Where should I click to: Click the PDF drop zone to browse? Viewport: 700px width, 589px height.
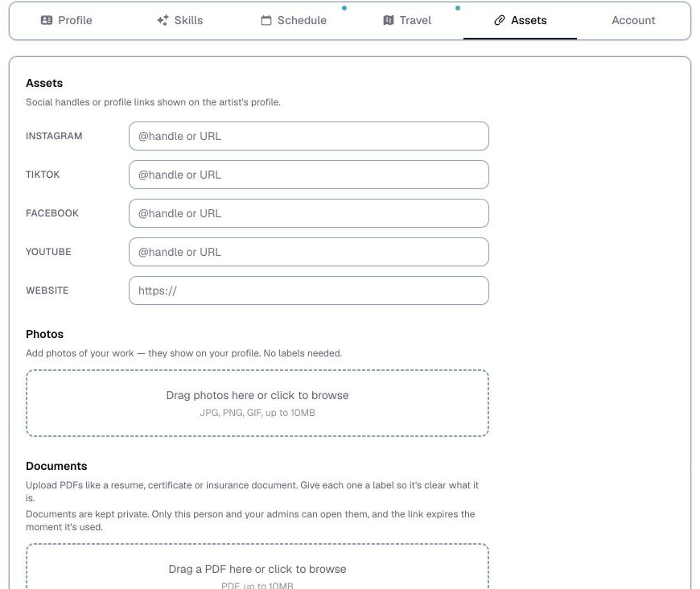click(257, 566)
